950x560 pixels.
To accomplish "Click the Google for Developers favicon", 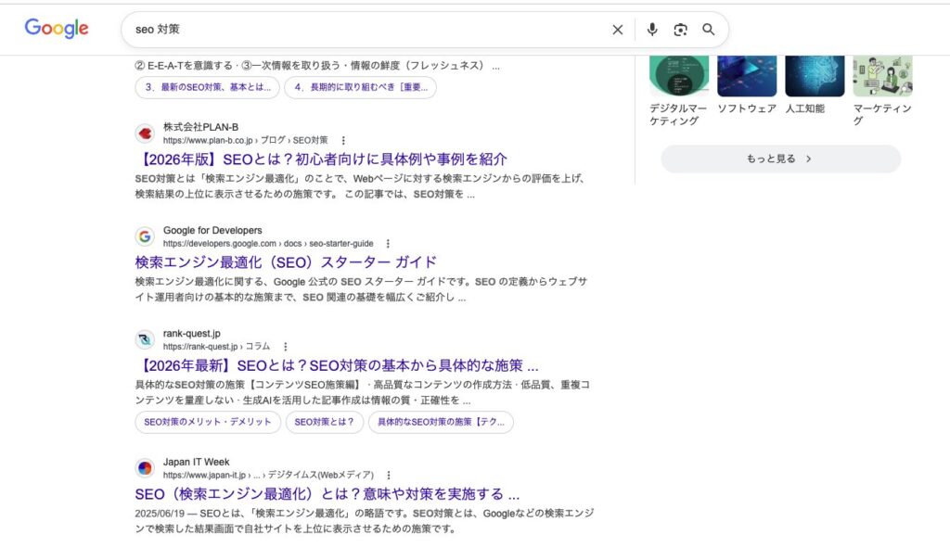I will tap(145, 236).
